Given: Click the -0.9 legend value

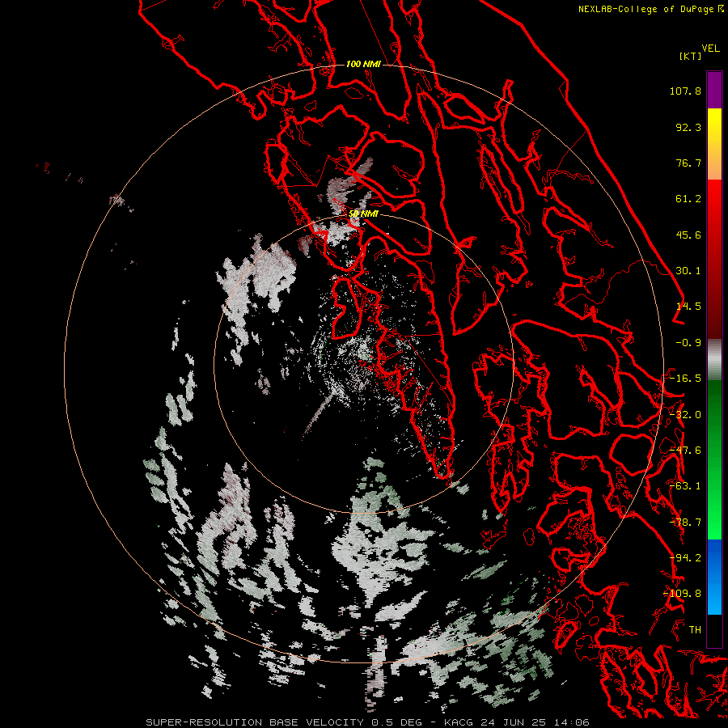Looking at the screenshot, I should [x=688, y=343].
